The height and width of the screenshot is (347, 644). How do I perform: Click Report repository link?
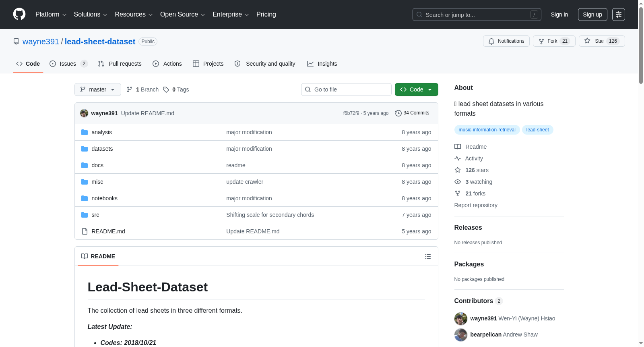tap(476, 205)
